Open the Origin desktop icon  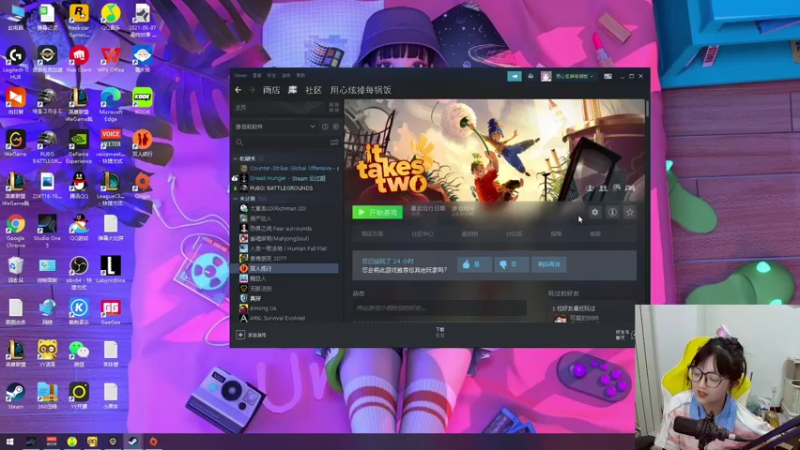[142, 185]
